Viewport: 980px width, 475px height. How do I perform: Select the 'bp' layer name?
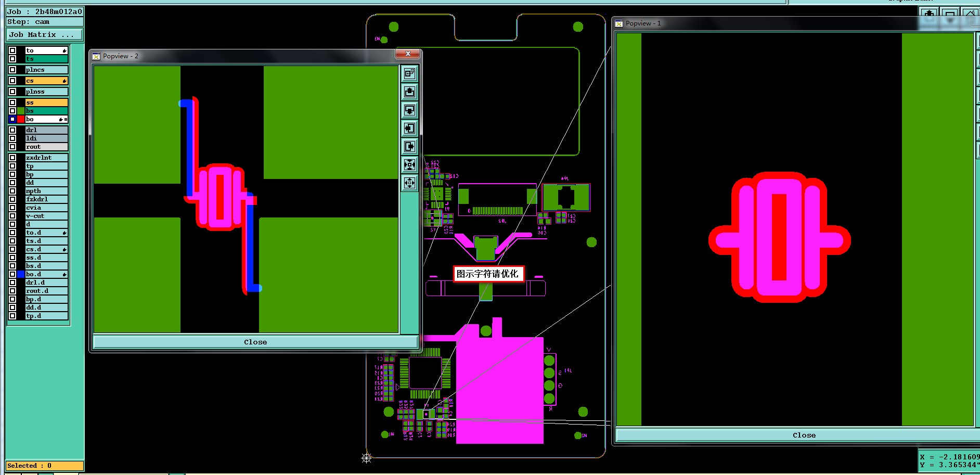pyautogui.click(x=46, y=174)
